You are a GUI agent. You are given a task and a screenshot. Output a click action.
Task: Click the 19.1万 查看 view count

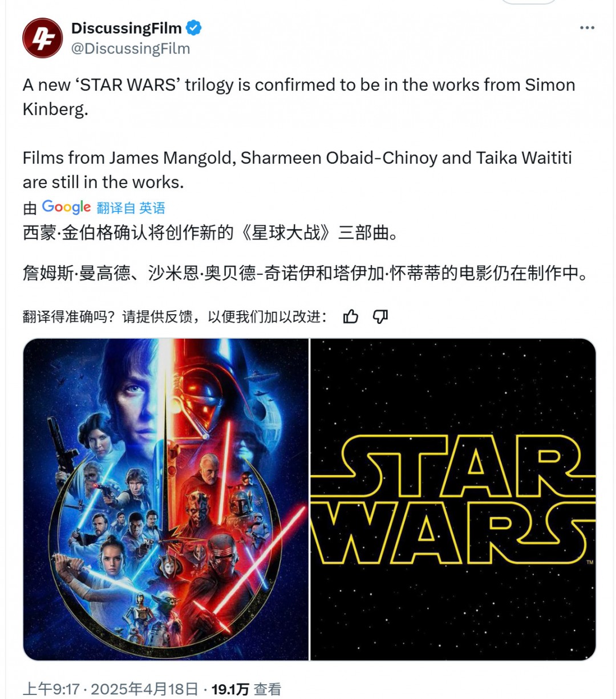[246, 689]
